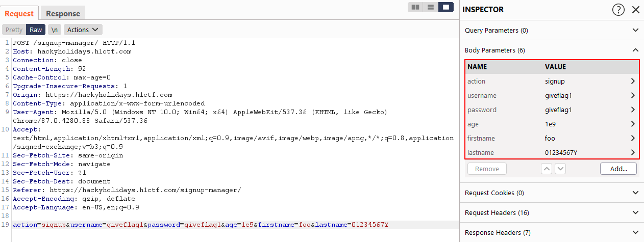The width and height of the screenshot is (644, 242).
Task: Open details arrow for username parameter
Action: [633, 95]
